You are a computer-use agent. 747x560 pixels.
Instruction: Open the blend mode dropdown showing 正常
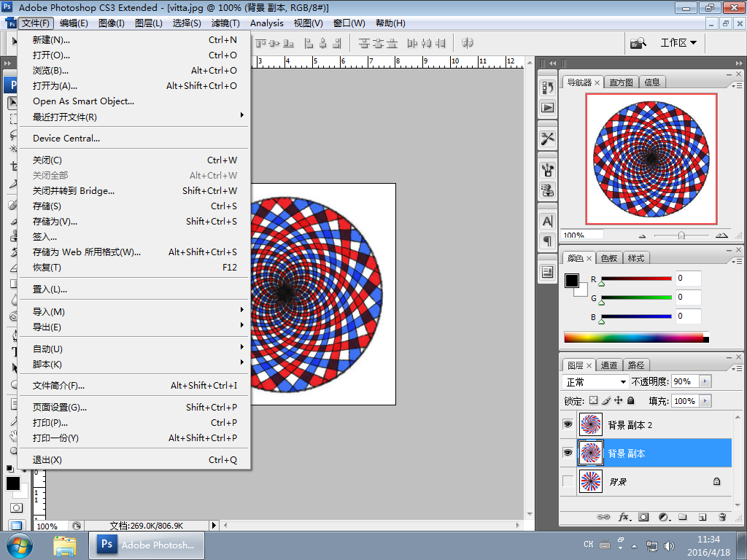[596, 382]
